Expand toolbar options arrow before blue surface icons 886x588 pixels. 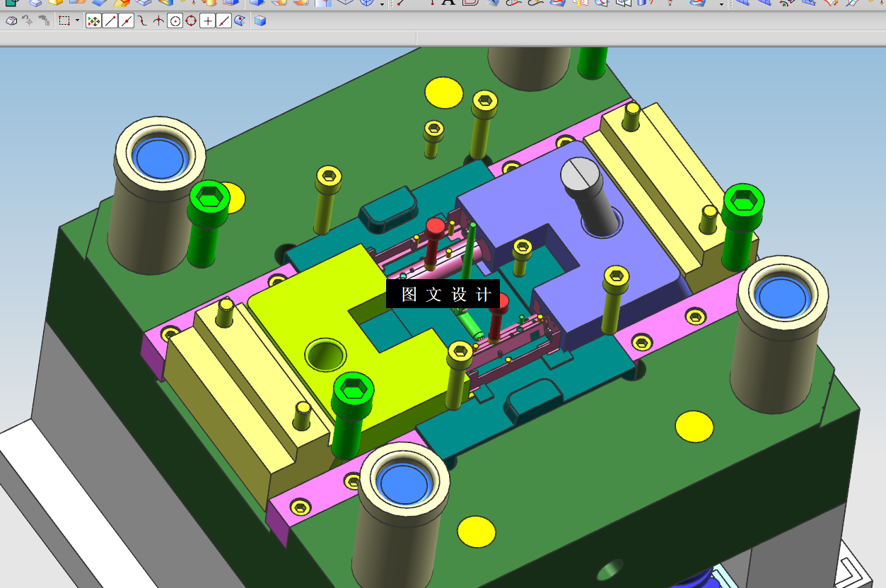pyautogui.click(x=721, y=4)
